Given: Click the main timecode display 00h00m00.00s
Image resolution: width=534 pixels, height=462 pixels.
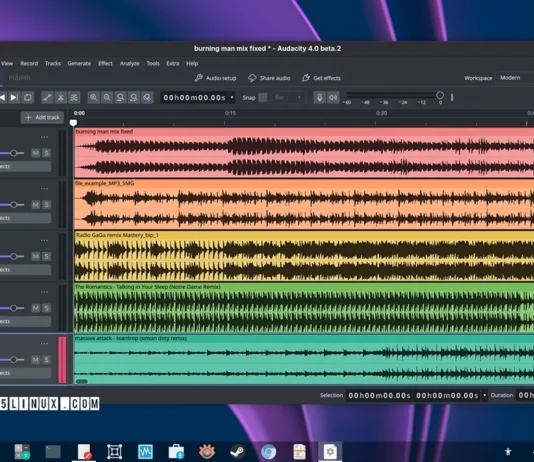Looking at the screenshot, I should point(194,98).
